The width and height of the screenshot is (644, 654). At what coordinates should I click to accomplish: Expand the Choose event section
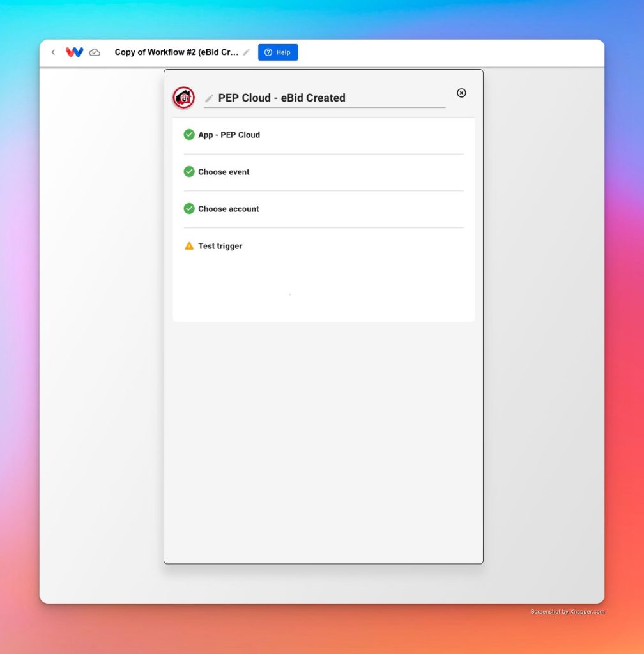coord(324,172)
